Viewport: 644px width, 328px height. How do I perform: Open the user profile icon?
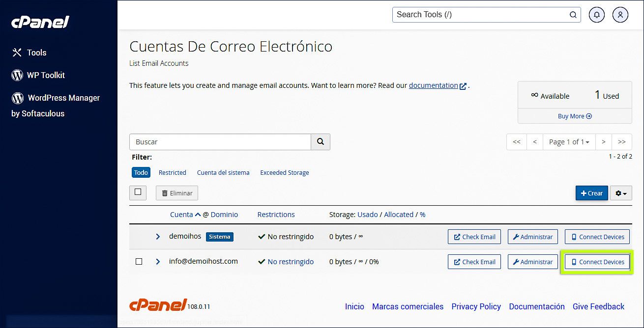pyautogui.click(x=620, y=15)
